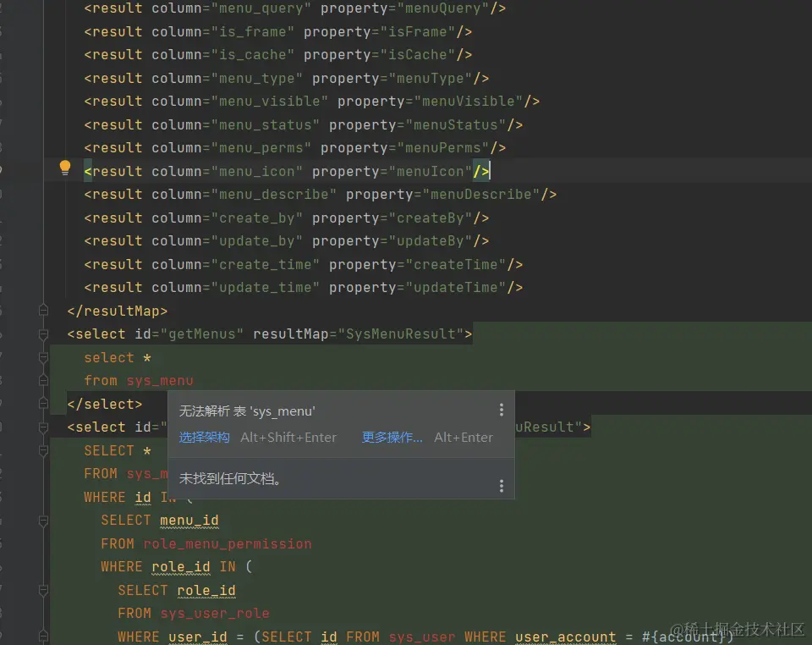
Task: Click the "menu_query" column value
Action: pos(261,8)
